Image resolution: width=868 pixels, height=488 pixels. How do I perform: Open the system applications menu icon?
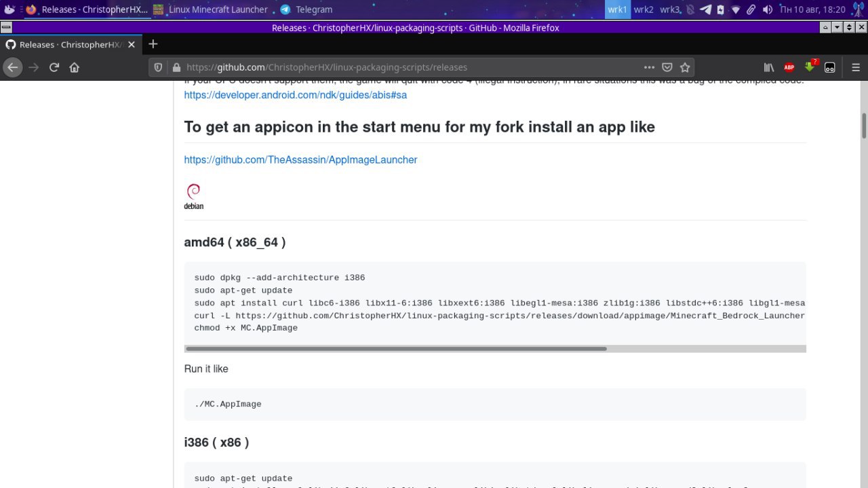tap(9, 10)
